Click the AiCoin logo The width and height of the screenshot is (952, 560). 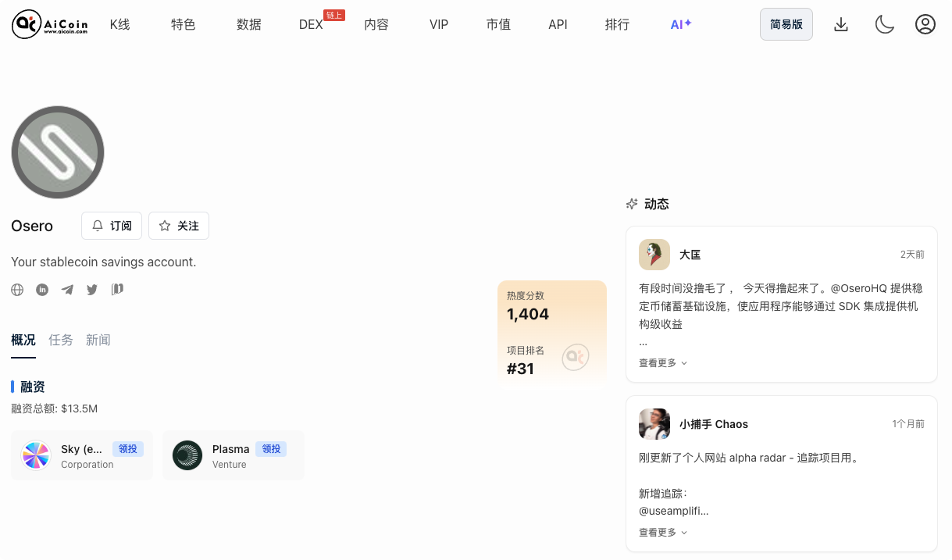[50, 24]
